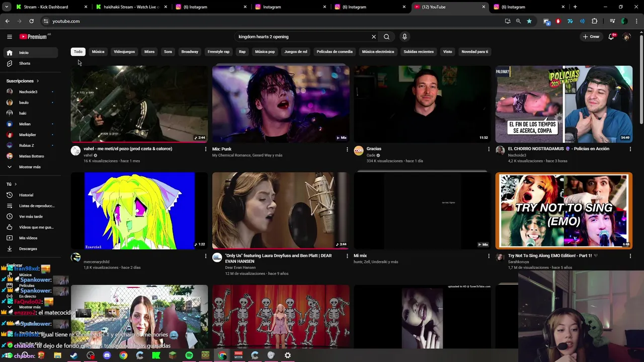The width and height of the screenshot is (644, 362).
Task: Play Try Not To Sing EMO thumbnail
Action: pyautogui.click(x=564, y=211)
